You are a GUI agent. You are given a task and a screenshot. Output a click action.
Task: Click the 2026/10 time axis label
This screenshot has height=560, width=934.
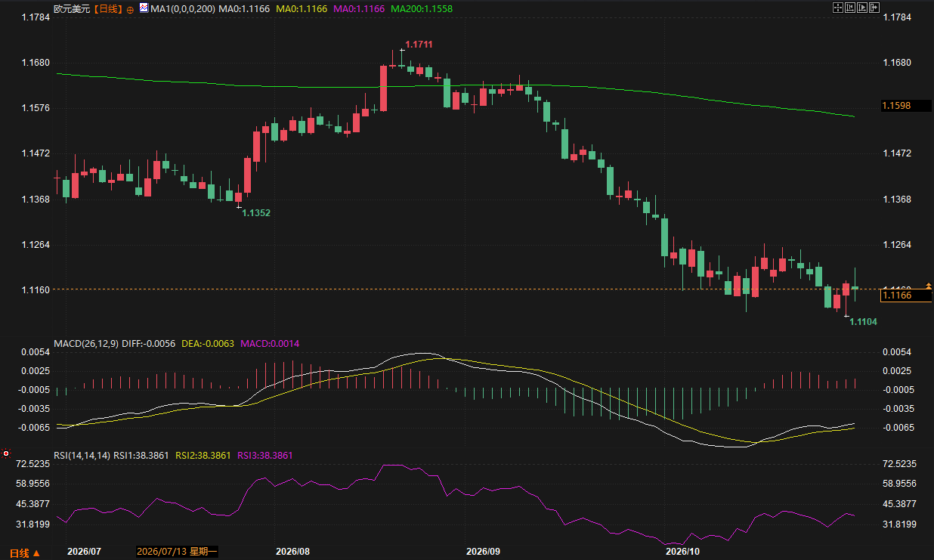[x=682, y=552]
